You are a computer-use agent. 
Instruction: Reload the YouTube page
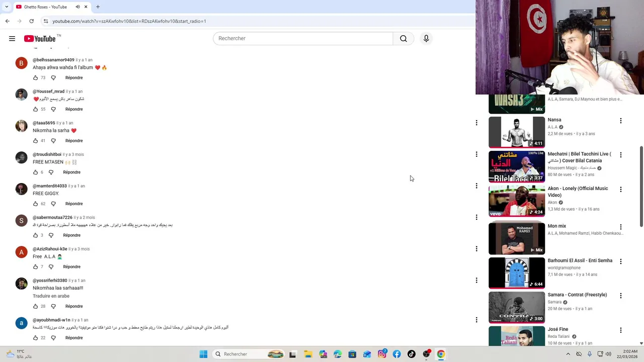[x=31, y=21]
